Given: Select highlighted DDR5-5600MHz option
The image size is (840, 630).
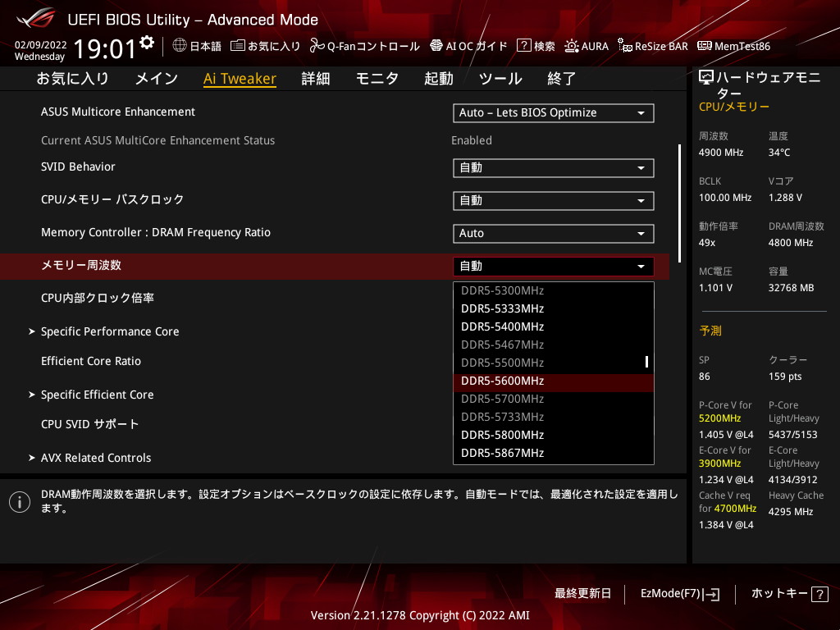Looking at the screenshot, I should 554,381.
